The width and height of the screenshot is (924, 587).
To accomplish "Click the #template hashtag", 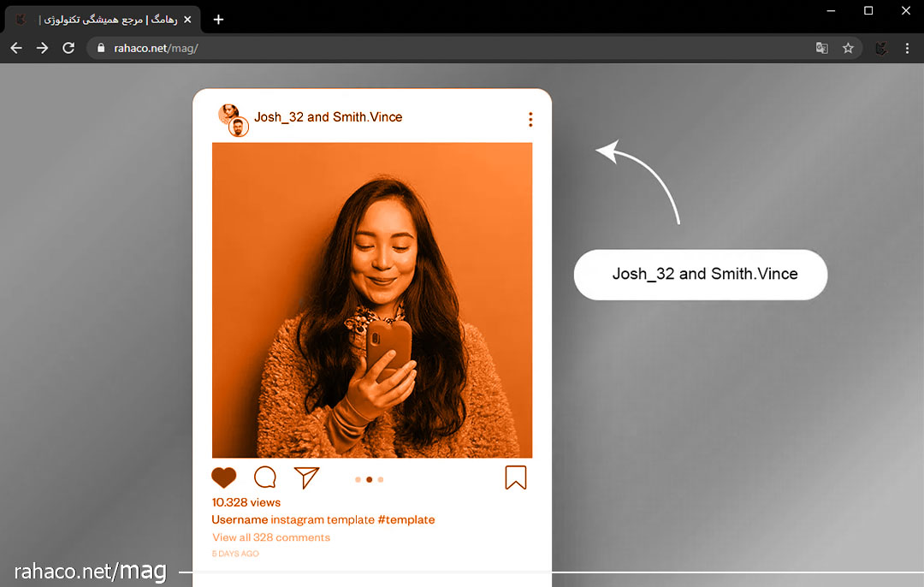I will [406, 519].
